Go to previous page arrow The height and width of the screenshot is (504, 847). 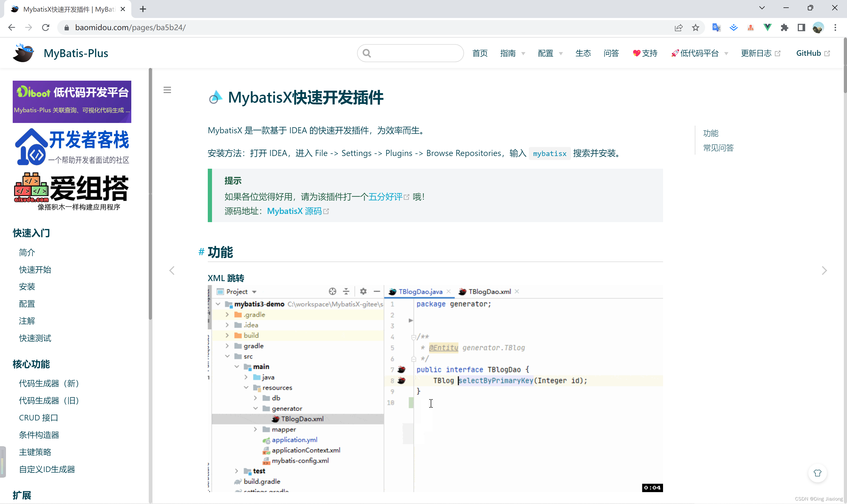(x=172, y=271)
